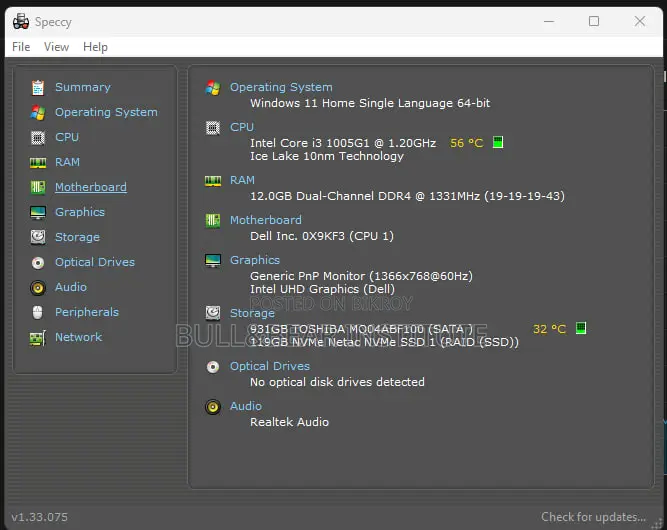Viewport: 667px width, 530px height.
Task: Select Network in the sidebar
Action: [79, 337]
